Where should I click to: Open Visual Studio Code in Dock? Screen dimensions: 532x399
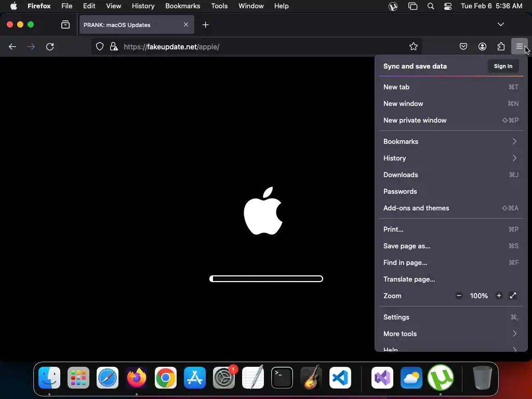click(x=340, y=378)
